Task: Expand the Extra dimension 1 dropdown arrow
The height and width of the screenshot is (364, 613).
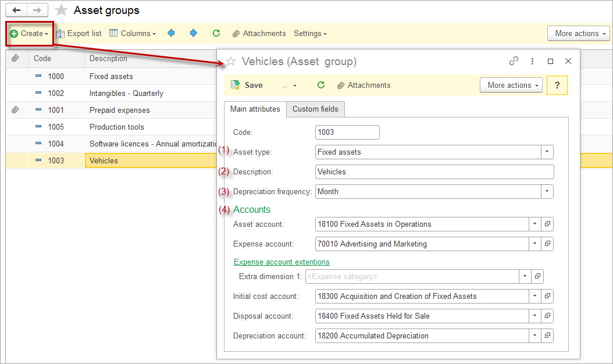Action: (x=525, y=276)
